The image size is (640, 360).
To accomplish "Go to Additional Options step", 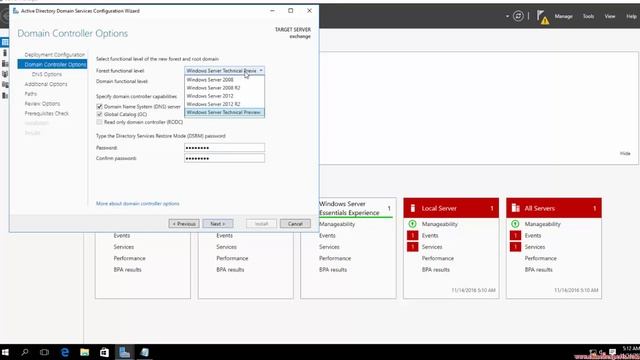I will coord(46,84).
